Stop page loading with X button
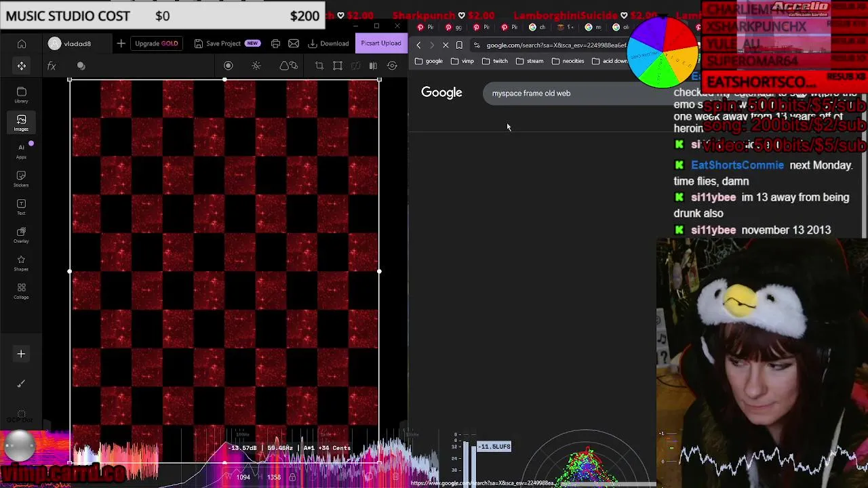The image size is (868, 488). coord(446,45)
